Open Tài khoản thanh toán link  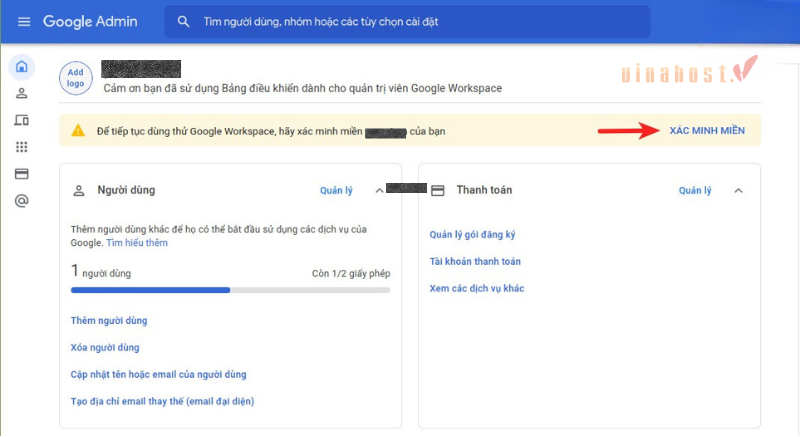(x=475, y=262)
